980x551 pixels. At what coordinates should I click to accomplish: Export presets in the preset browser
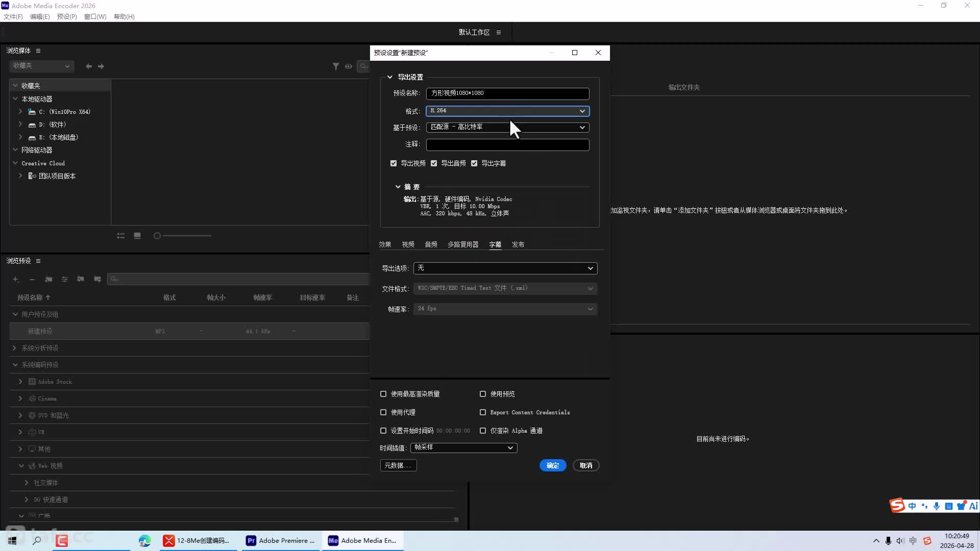point(97,279)
